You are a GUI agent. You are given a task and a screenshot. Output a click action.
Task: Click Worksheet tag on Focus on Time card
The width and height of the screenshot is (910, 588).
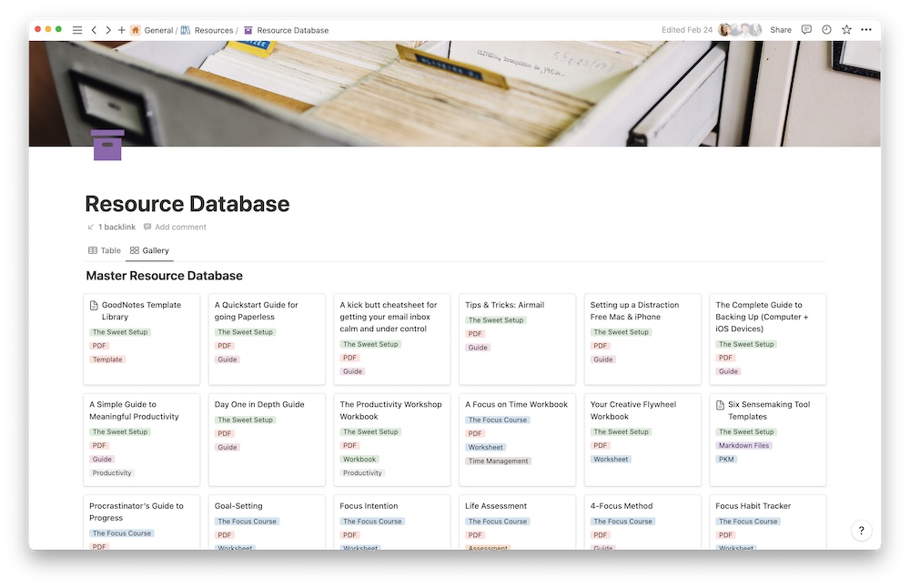pos(486,447)
